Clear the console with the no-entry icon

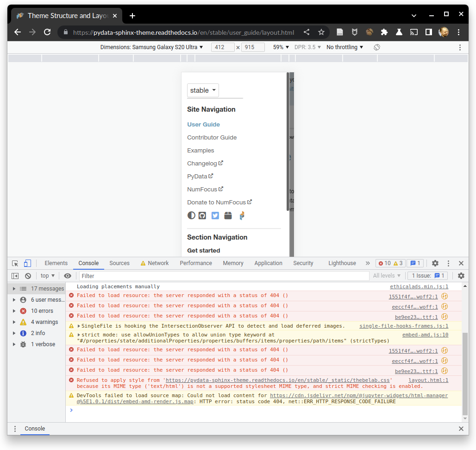coord(28,276)
